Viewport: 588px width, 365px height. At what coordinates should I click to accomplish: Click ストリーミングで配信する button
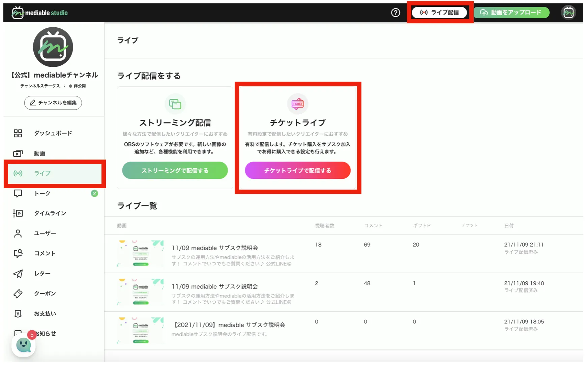(175, 170)
